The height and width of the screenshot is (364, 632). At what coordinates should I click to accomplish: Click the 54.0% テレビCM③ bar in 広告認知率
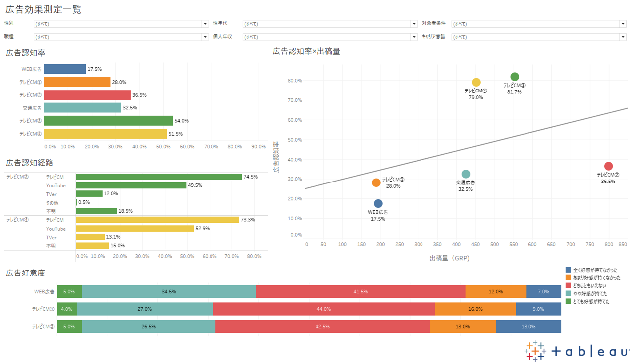point(108,121)
